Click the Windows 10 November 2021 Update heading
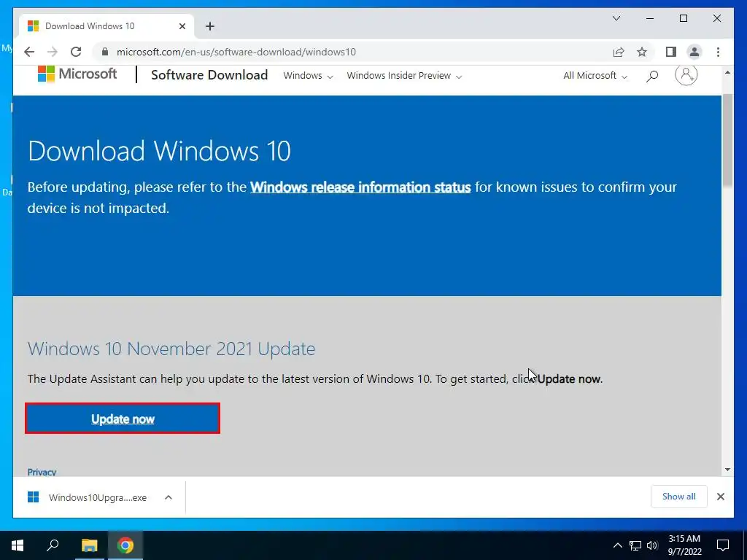This screenshot has height=560, width=747. [x=171, y=349]
